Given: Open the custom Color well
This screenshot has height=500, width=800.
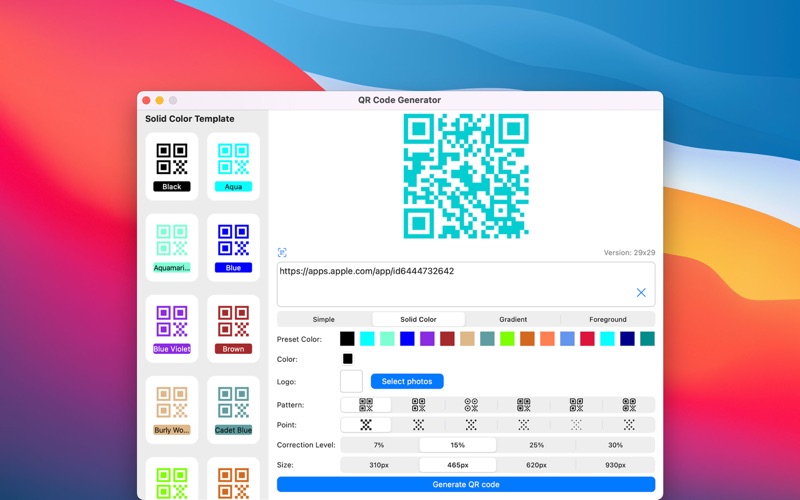Looking at the screenshot, I should (347, 359).
